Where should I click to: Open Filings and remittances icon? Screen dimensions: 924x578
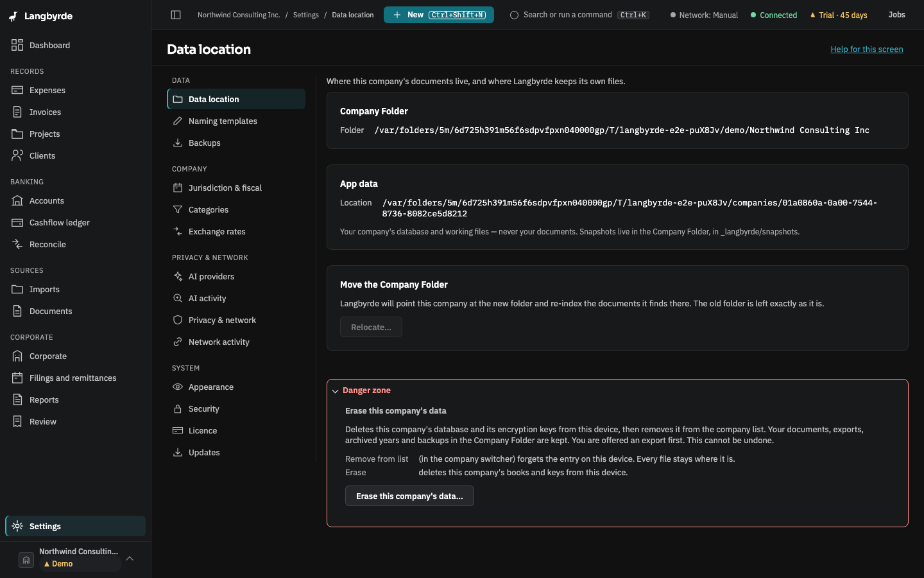click(x=17, y=378)
